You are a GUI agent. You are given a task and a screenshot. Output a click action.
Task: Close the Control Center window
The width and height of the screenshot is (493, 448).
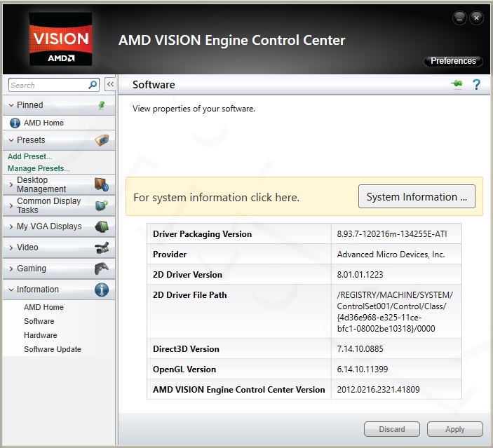click(x=476, y=18)
